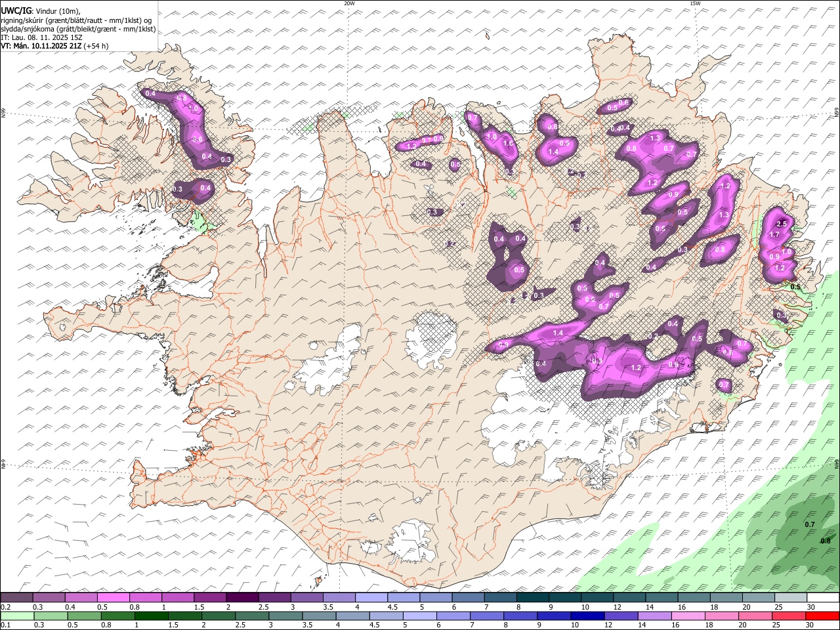Viewport: 840px width, 630px height.
Task: Click snow scale swatch between 0.5 and 0.8
Action: [113, 597]
